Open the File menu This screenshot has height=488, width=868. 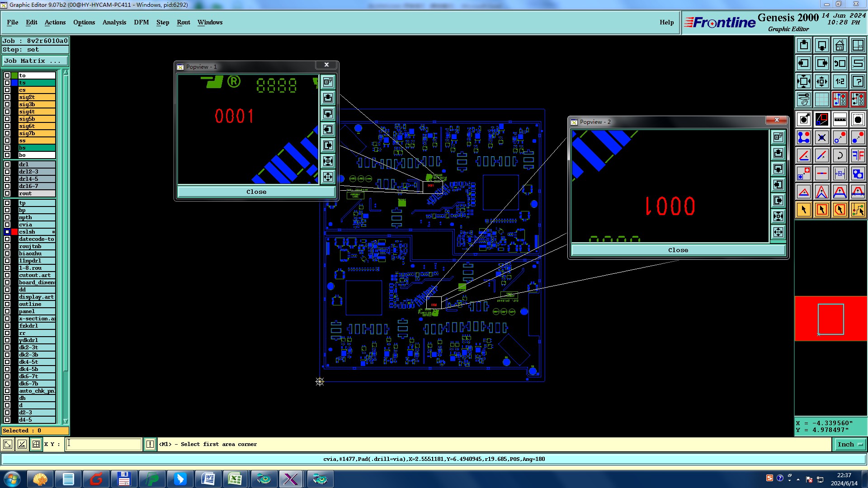point(13,22)
